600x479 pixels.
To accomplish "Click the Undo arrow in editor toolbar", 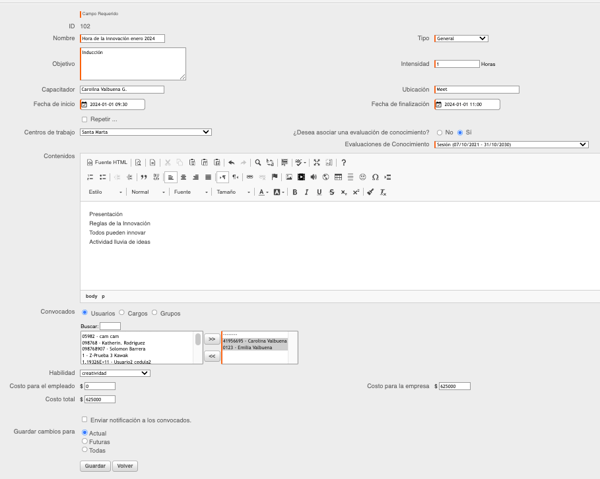I will pos(231,162).
